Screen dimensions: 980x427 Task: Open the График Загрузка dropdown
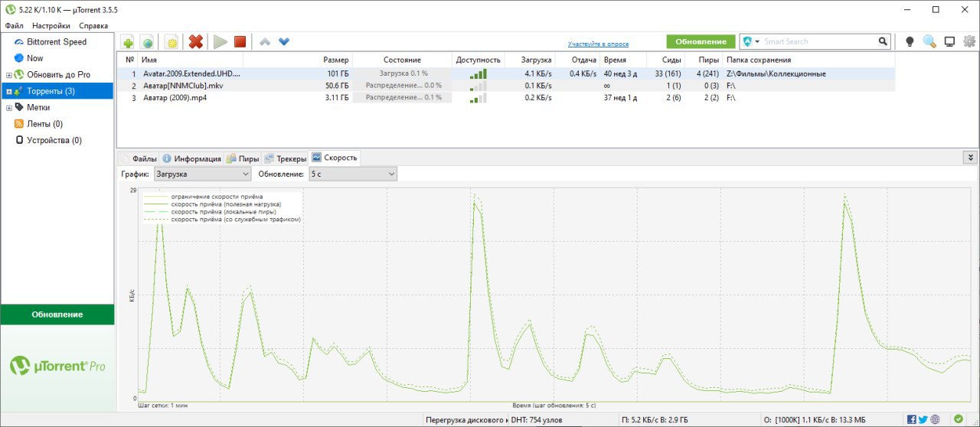(x=202, y=174)
